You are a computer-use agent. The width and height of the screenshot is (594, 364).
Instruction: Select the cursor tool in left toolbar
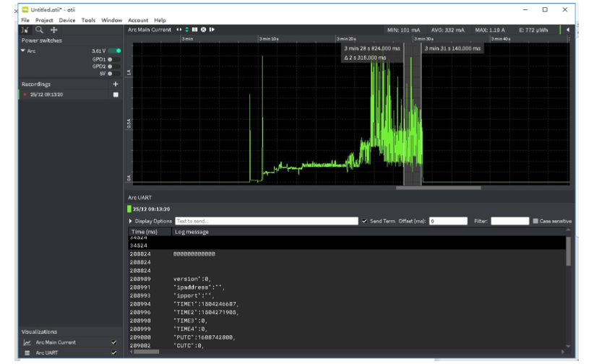25,30
